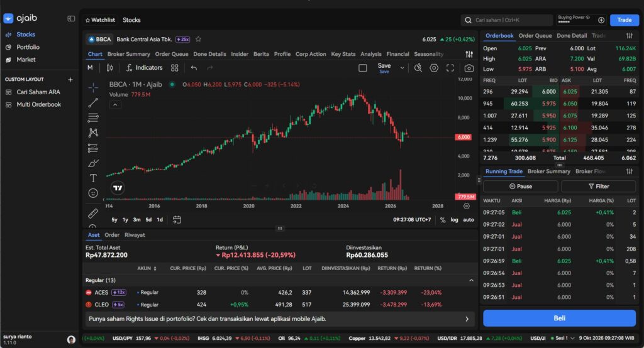Undo the last chart action
The image size is (644, 348).
point(194,68)
